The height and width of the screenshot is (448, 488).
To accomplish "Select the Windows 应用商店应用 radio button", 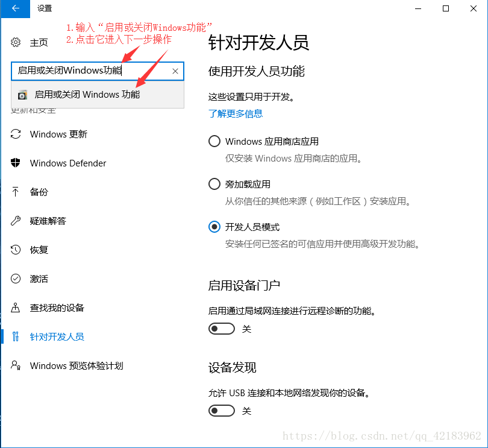I will point(214,141).
